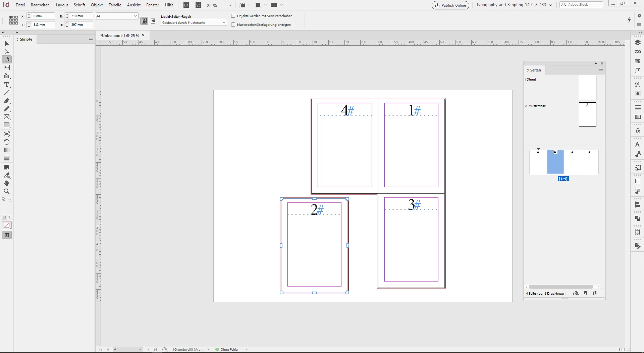Screen dimensions: 644x353
Task: Select the Selection (black arrow) tool
Action: [7, 44]
